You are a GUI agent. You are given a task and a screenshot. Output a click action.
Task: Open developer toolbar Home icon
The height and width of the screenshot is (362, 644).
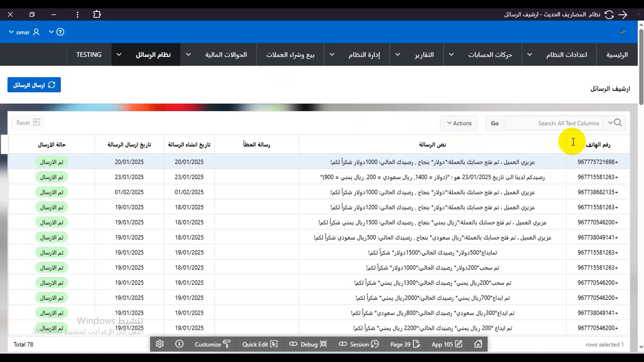(478, 344)
